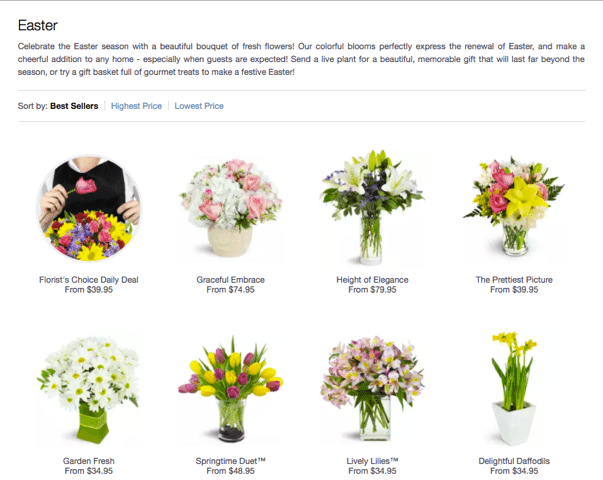The image size is (603, 480).
Task: Click the Height of Elegance title text
Action: click(372, 280)
